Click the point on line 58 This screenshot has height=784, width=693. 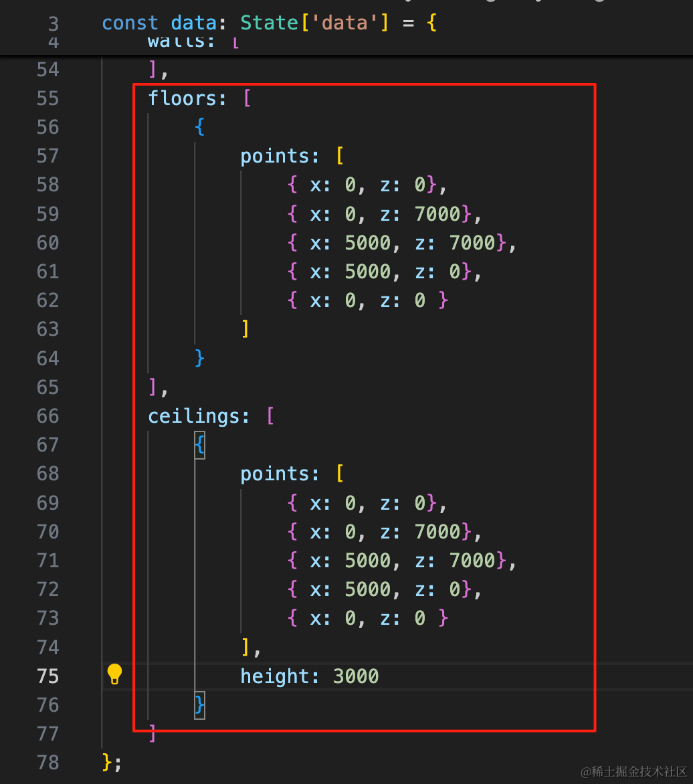(363, 185)
